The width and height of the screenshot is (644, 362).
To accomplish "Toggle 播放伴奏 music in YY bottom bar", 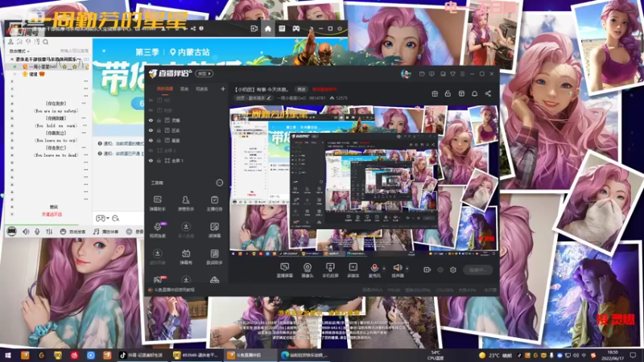I will (x=106, y=232).
